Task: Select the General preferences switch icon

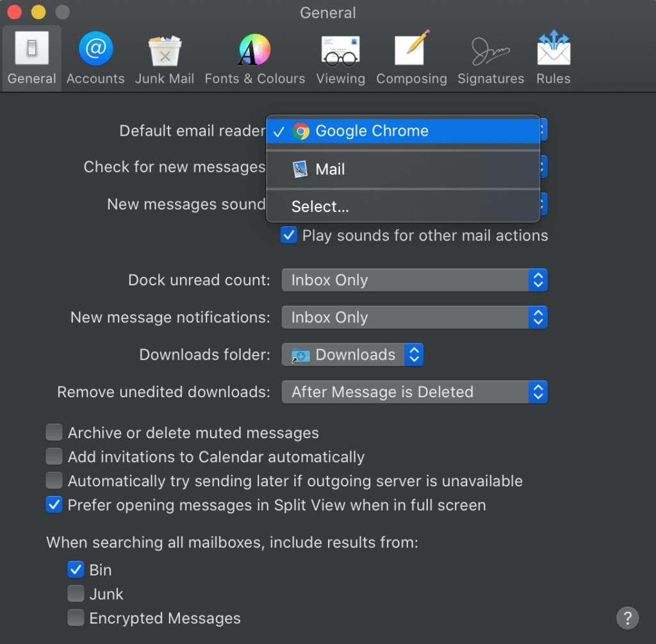Action: pyautogui.click(x=31, y=56)
